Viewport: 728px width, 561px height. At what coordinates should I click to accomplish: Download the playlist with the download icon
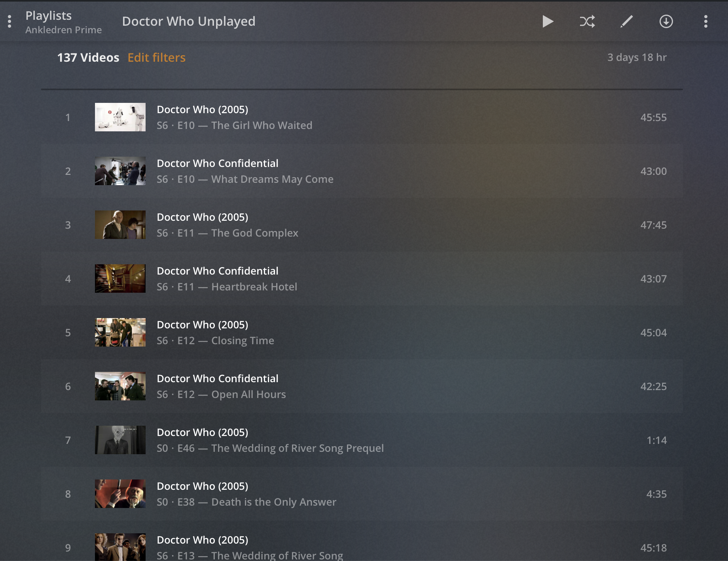coord(666,21)
